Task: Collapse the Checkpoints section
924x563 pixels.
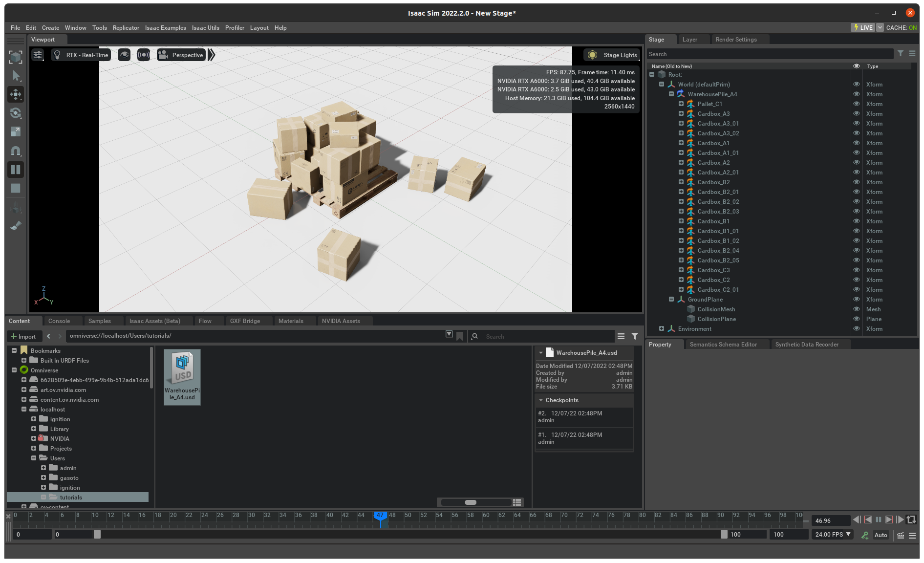Action: (x=541, y=400)
